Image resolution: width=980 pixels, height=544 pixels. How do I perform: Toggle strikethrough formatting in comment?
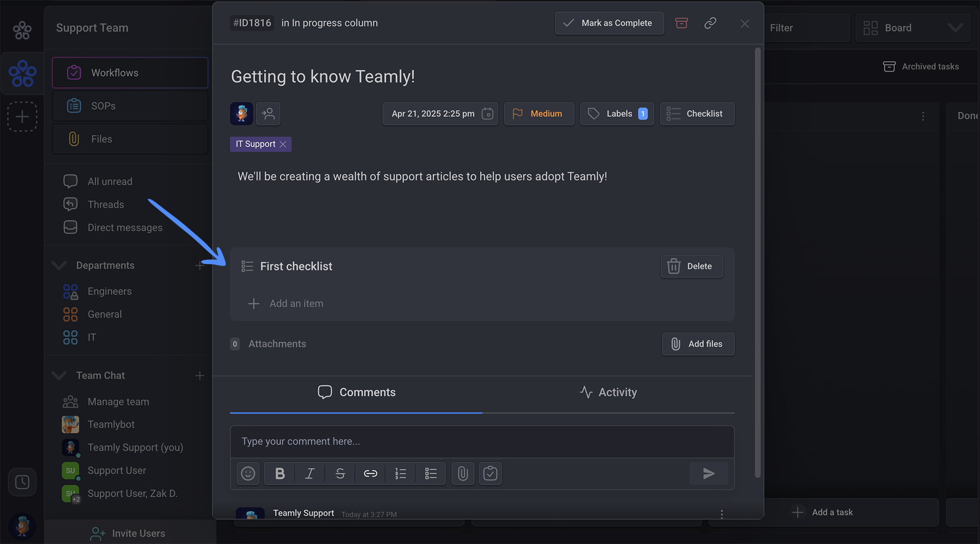[x=340, y=473]
